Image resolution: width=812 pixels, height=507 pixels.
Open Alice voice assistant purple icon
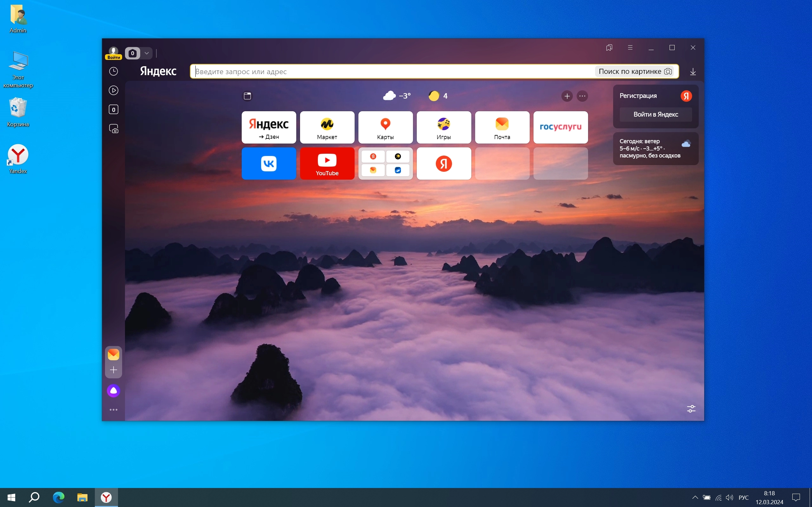(x=114, y=391)
